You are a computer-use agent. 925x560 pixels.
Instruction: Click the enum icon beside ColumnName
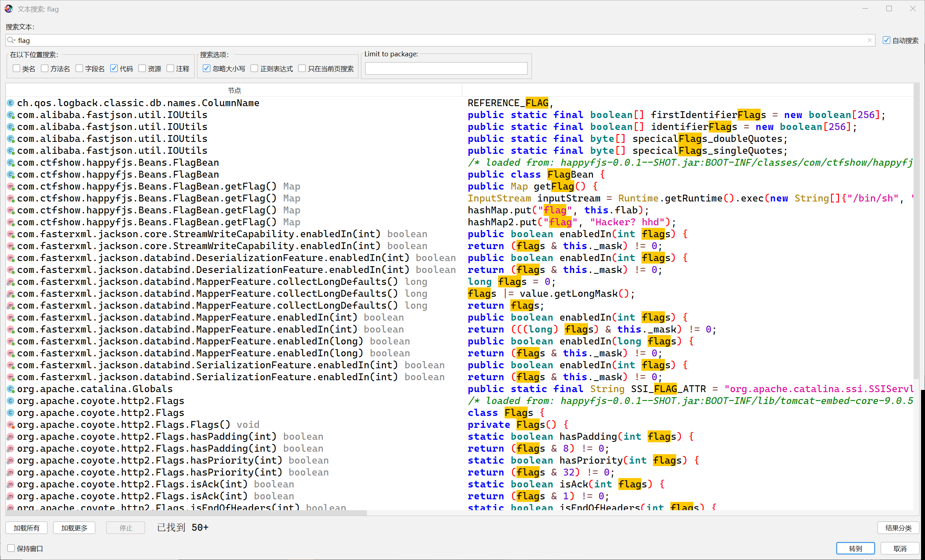pyautogui.click(x=10, y=103)
